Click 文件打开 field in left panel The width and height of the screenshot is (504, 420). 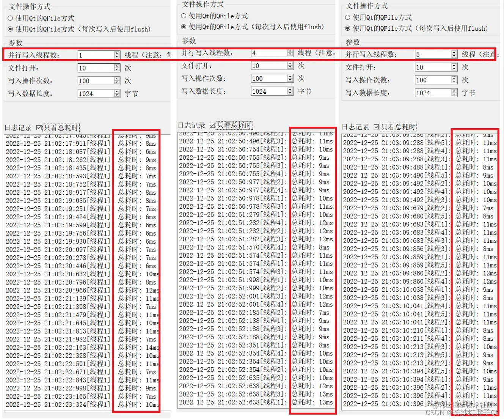[x=96, y=68]
